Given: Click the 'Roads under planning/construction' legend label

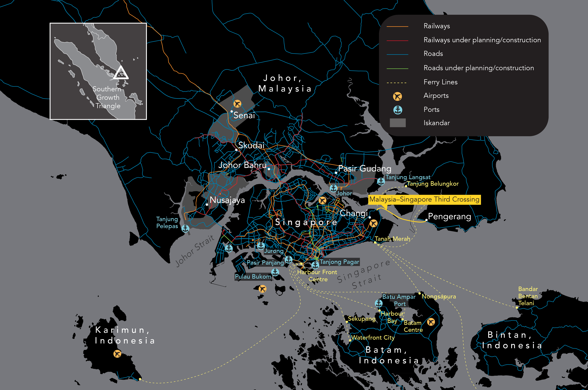Looking at the screenshot, I should (479, 68).
